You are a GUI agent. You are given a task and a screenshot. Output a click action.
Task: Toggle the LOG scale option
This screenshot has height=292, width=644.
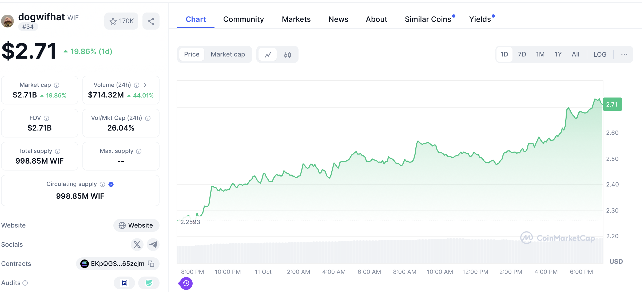600,55
